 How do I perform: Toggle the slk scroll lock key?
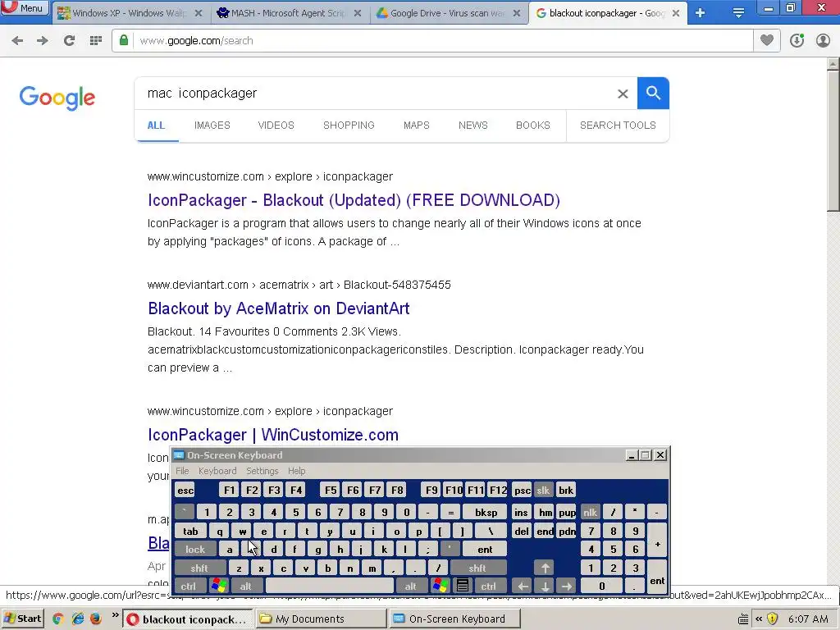click(543, 491)
